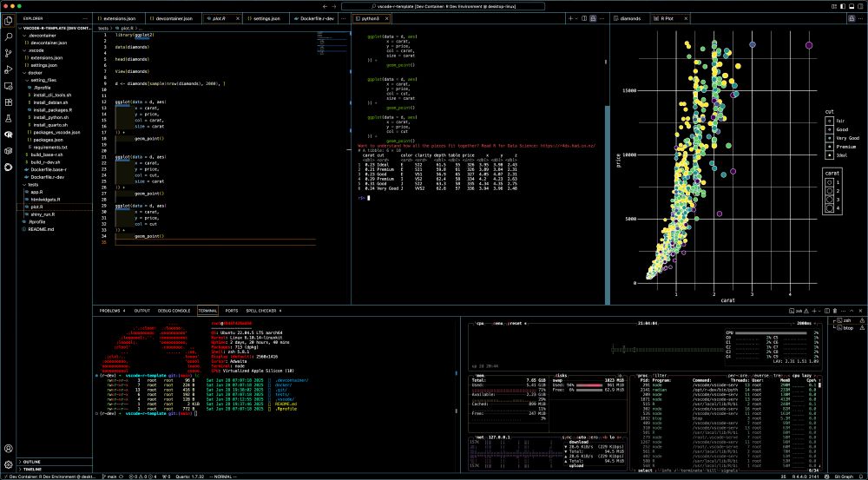Screen dimensions: 868x480
Task: Open README.md in explorer
Action: (56, 229)
